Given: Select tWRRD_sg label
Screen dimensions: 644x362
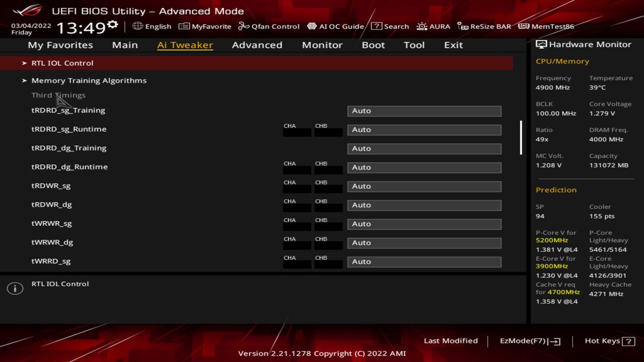Looking at the screenshot, I should click(51, 261).
